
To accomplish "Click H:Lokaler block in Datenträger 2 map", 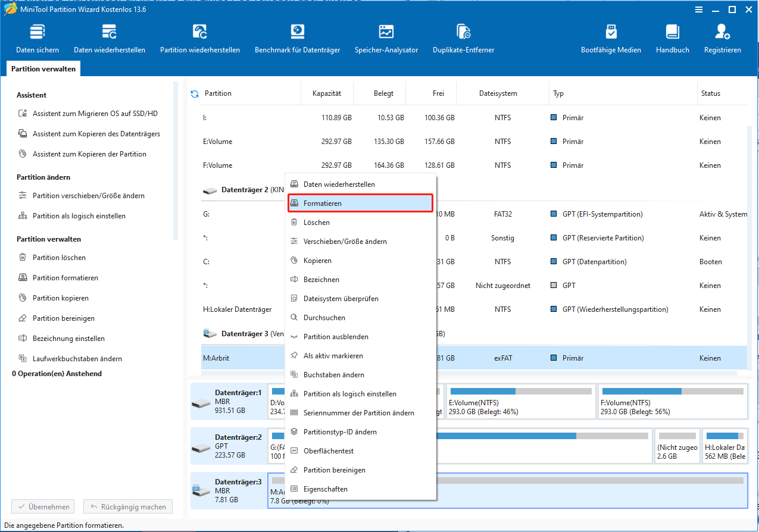I will pos(724,446).
